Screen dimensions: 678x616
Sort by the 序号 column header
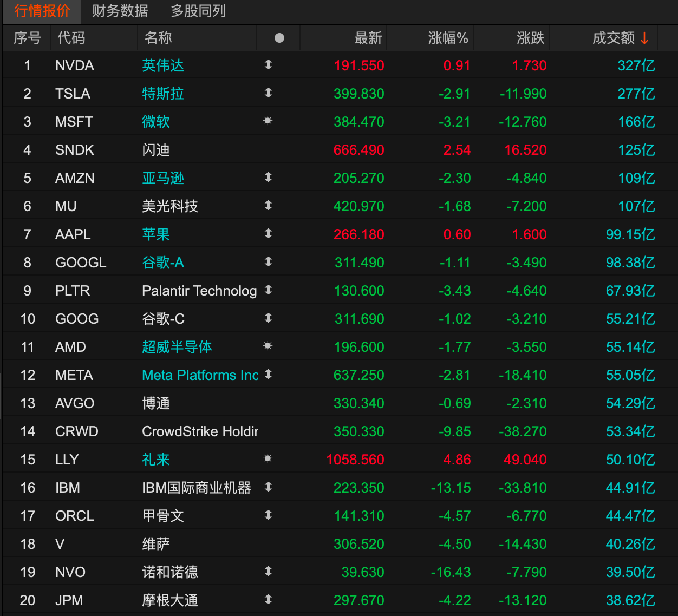coord(27,38)
